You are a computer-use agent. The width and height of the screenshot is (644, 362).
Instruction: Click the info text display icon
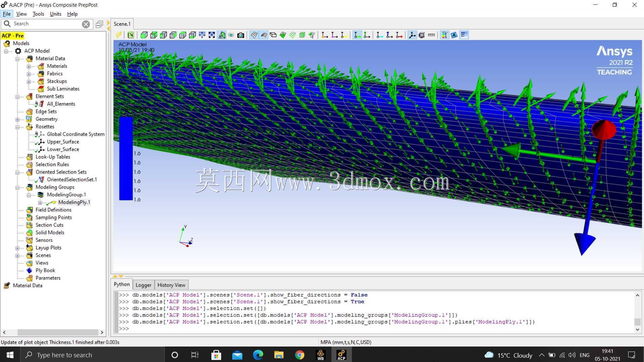tap(464, 35)
